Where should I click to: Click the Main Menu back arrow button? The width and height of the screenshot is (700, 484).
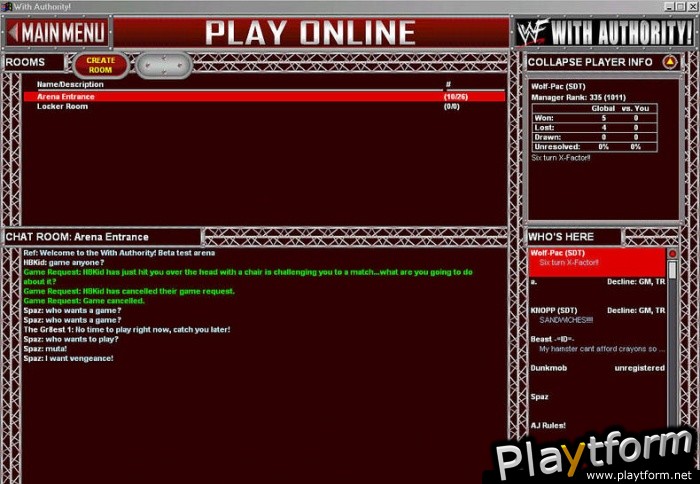(x=57, y=32)
